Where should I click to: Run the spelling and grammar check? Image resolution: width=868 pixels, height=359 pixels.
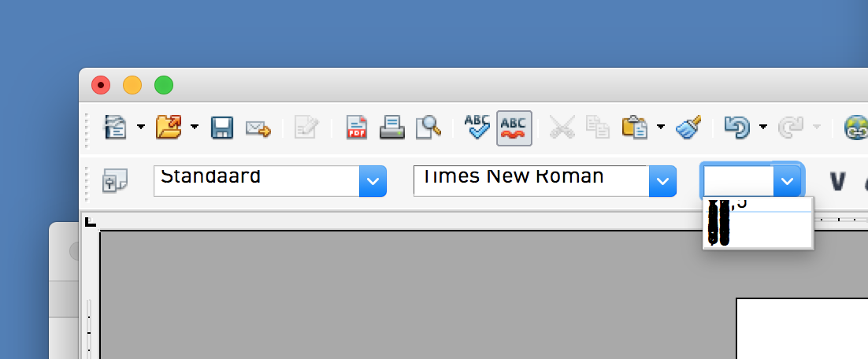coord(477,127)
